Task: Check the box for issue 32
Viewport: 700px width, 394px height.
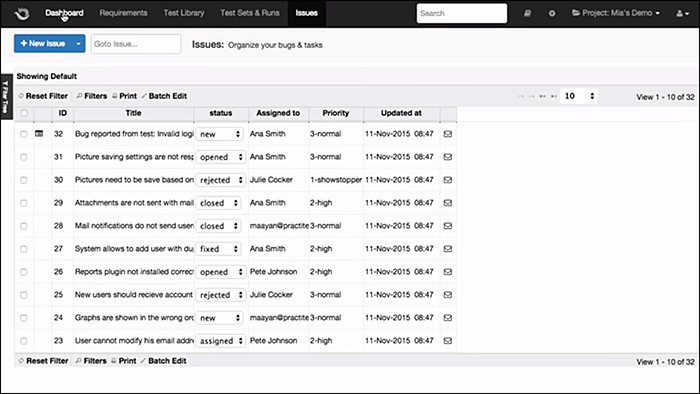Action: pos(24,134)
